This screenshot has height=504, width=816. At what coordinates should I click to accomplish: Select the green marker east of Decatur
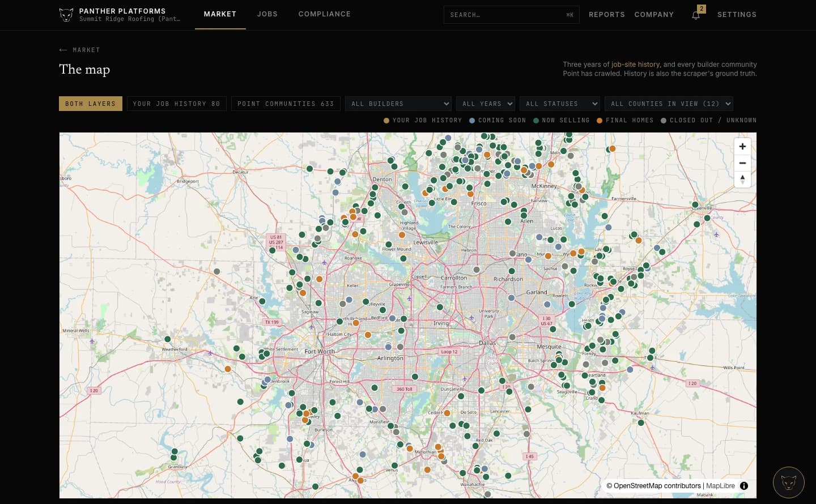(309, 169)
